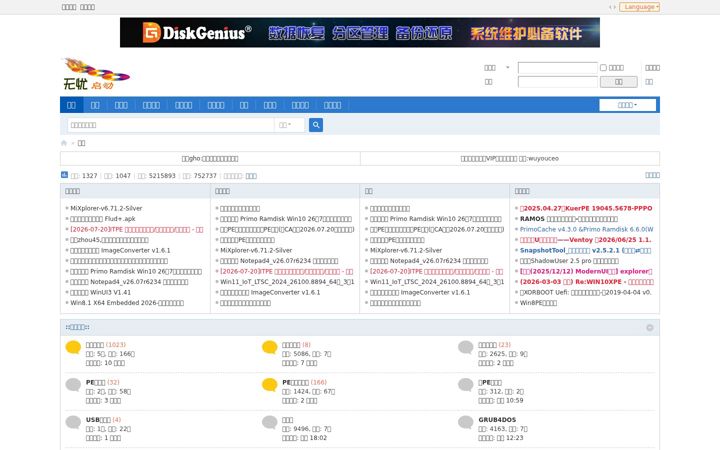Click the bubble icon of USB forum (4)
Image resolution: width=720 pixels, height=450 pixels.
(73, 423)
